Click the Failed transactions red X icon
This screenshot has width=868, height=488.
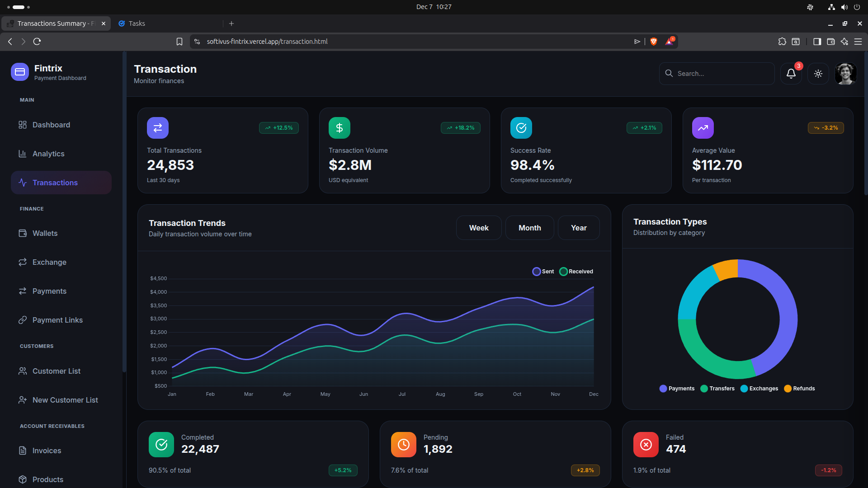(x=646, y=445)
